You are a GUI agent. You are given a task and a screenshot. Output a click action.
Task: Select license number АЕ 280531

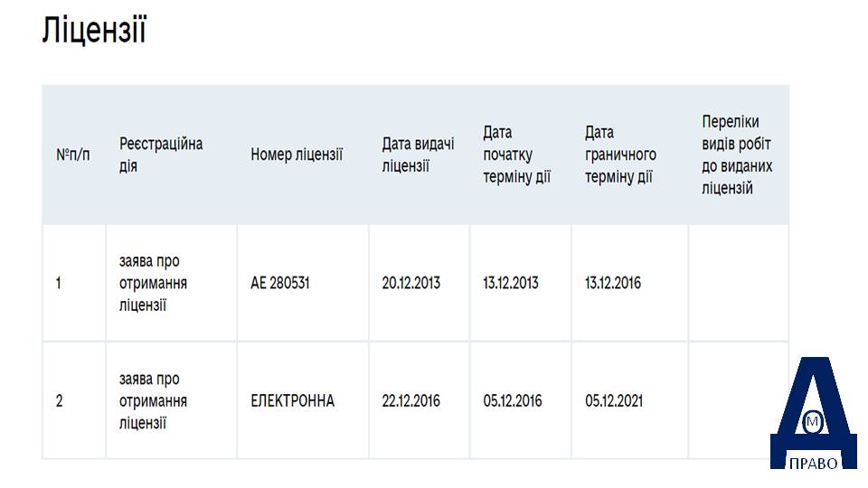tap(280, 283)
